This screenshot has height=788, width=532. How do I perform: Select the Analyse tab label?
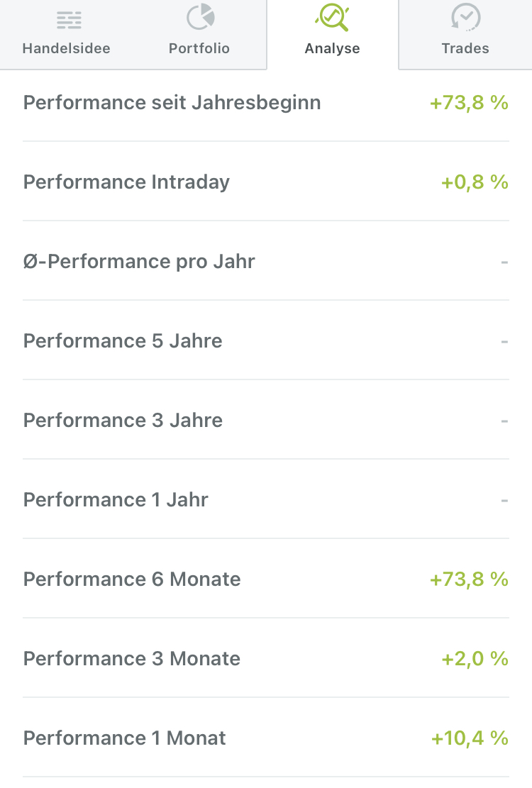[332, 48]
